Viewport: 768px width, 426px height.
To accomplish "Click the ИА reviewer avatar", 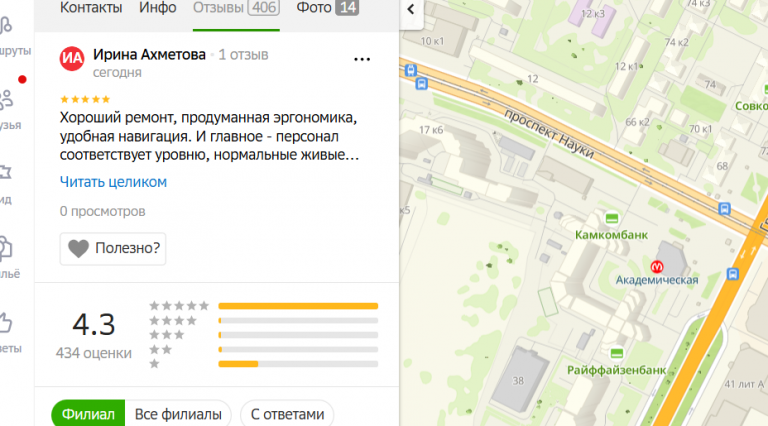I will (x=72, y=59).
